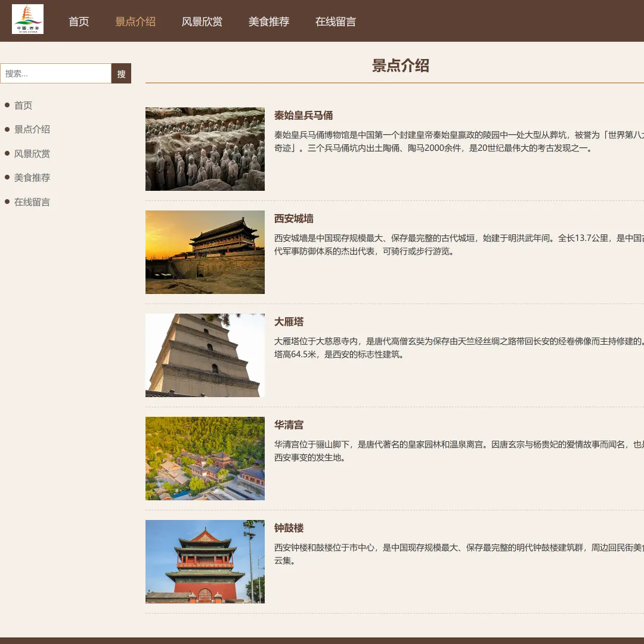Click the description starting 西安城墙是中国现存

[x=459, y=244]
